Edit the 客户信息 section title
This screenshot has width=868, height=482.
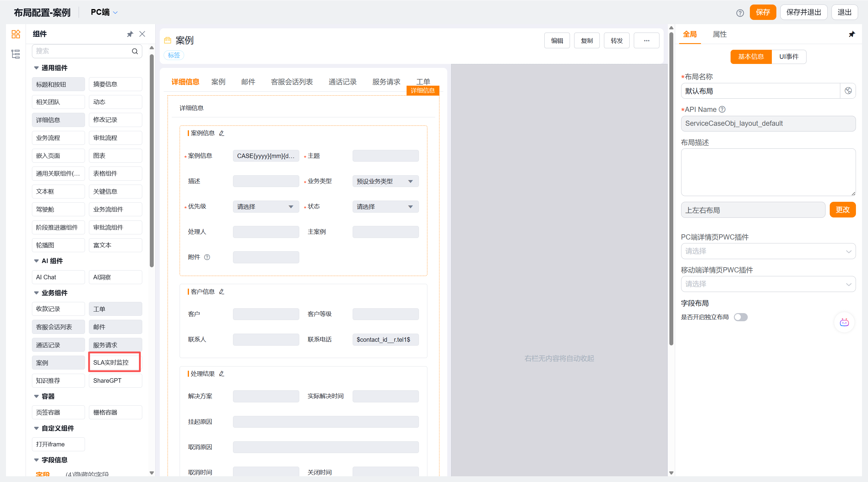click(x=222, y=292)
